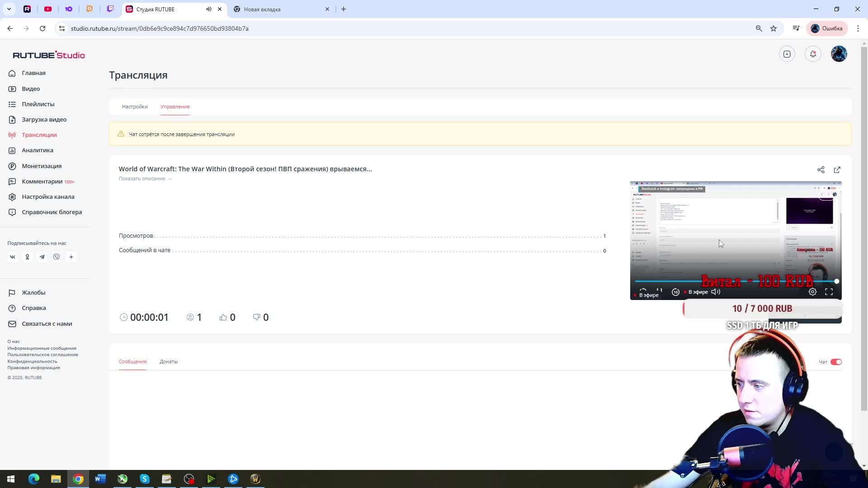Open File Explorer from taskbar
This screenshot has height=488, width=868.
tap(56, 479)
